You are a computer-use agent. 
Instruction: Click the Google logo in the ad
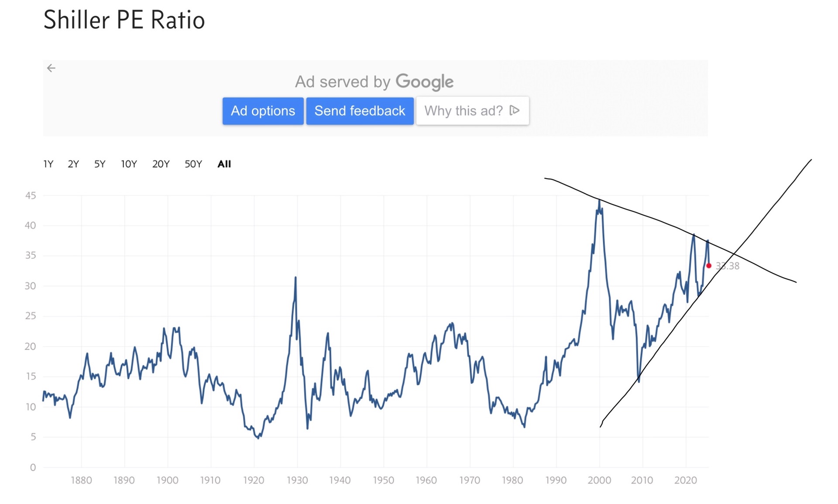coord(424,82)
